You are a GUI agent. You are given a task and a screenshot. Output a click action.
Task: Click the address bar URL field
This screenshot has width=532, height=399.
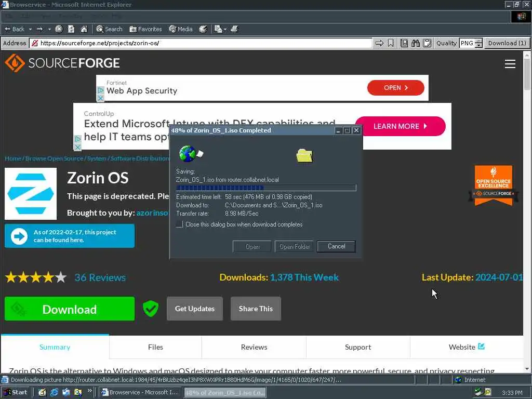(x=201, y=43)
